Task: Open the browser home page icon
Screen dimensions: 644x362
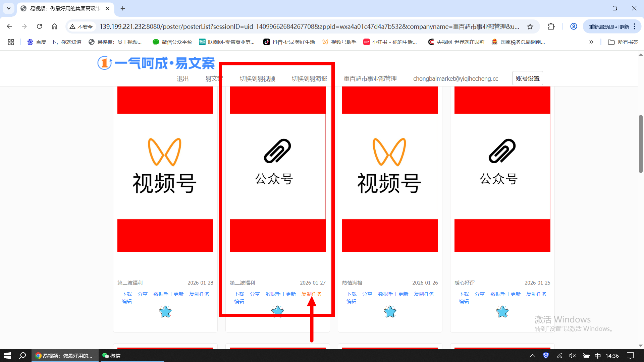Action: [x=55, y=26]
